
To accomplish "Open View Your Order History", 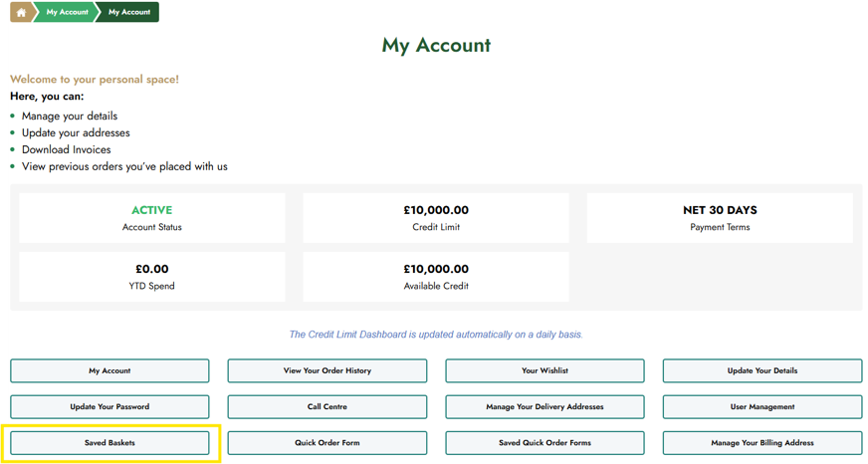I will click(x=327, y=371).
